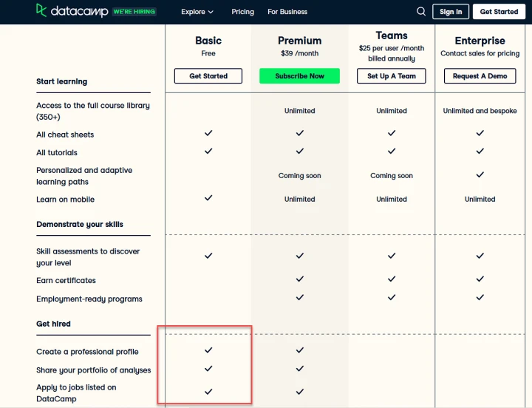Click Share your portfolio of analyses label
Screen dimensions: 532x408
pos(94,370)
